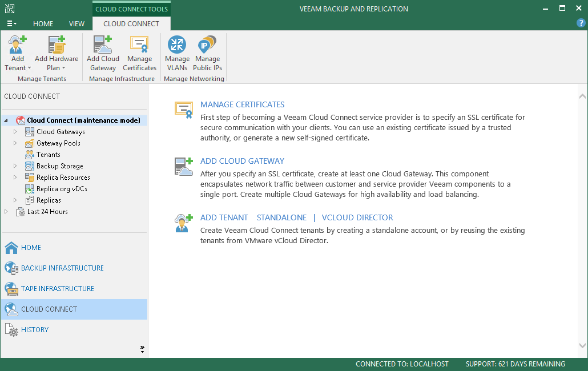This screenshot has height=371, width=588.
Task: Collapse the Cloud Connect maintenance mode node
Action: pyautogui.click(x=6, y=120)
